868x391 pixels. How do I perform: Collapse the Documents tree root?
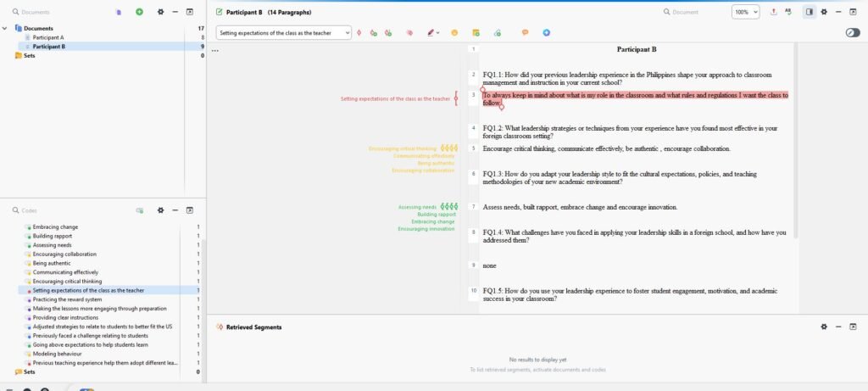pos(6,28)
